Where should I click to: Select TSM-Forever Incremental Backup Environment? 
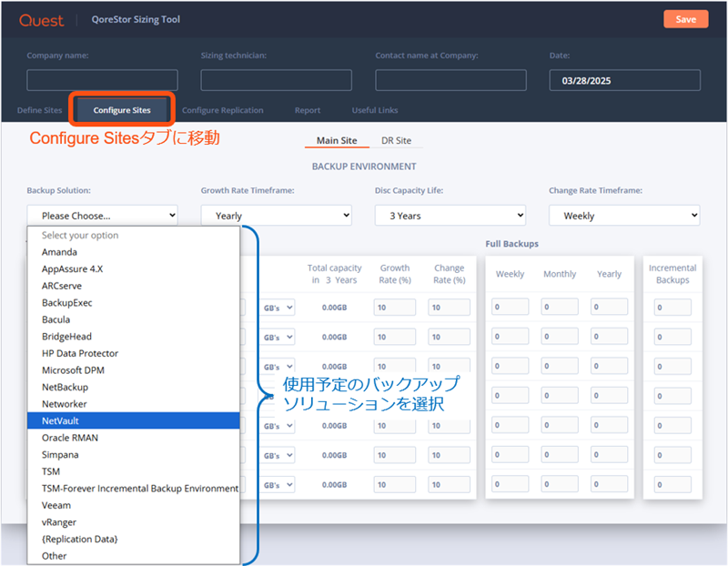[134, 489]
